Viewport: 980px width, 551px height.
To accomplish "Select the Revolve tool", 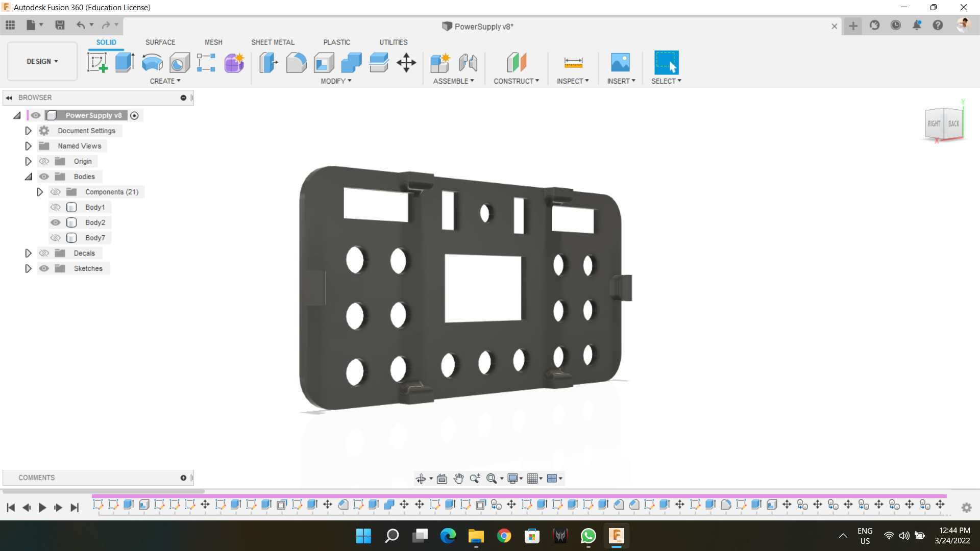I will coord(152,62).
